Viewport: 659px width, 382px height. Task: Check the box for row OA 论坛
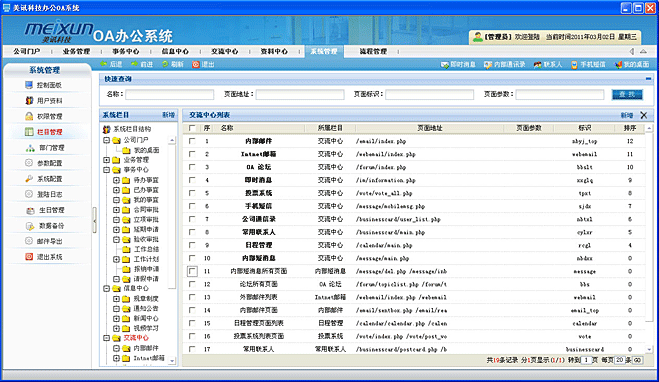tap(192, 167)
